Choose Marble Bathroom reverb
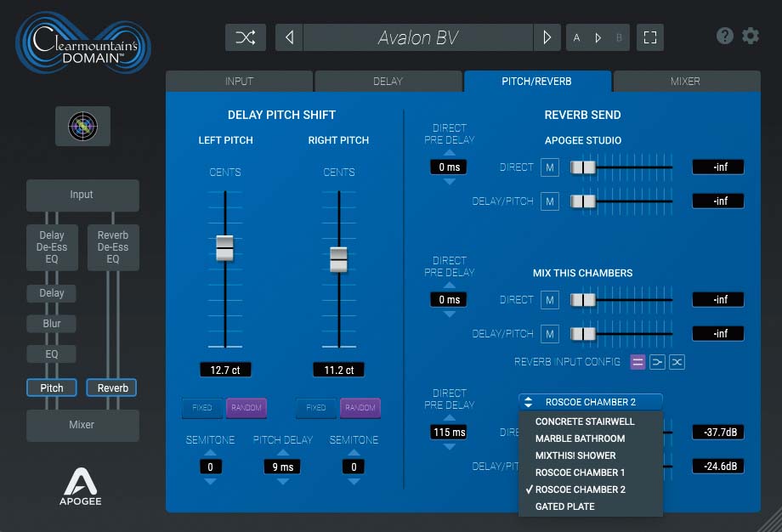 (x=591, y=439)
